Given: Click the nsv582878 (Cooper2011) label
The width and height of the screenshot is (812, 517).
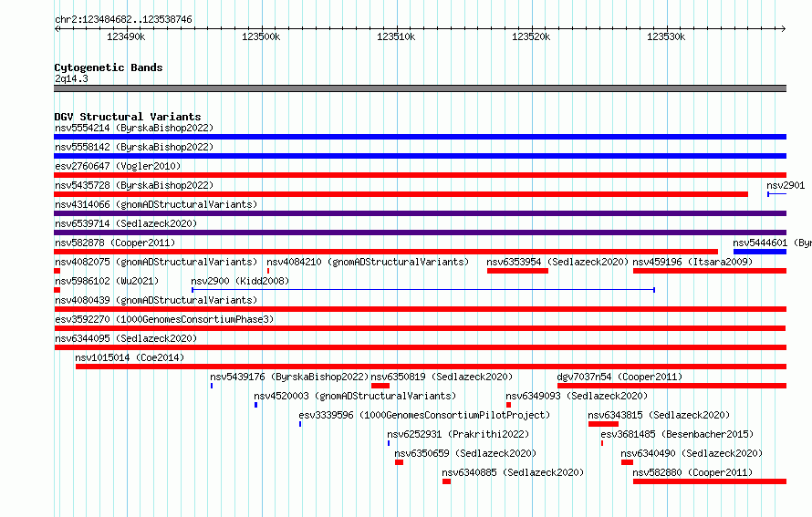Looking at the screenshot, I should 115,243.
